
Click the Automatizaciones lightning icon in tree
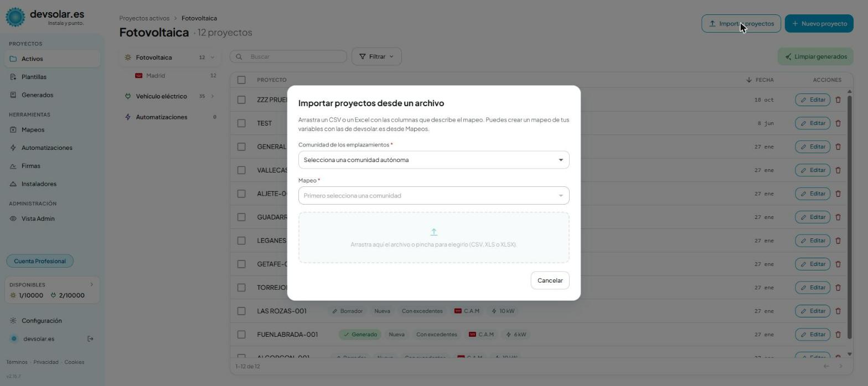pos(128,117)
